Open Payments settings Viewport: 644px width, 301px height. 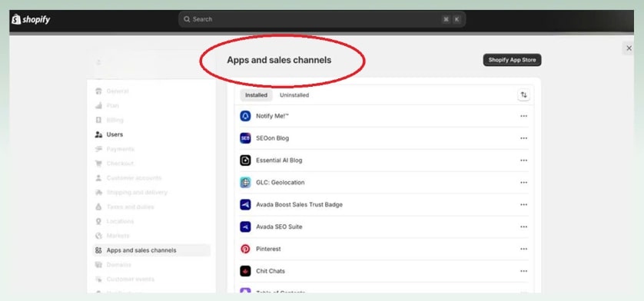click(x=121, y=149)
